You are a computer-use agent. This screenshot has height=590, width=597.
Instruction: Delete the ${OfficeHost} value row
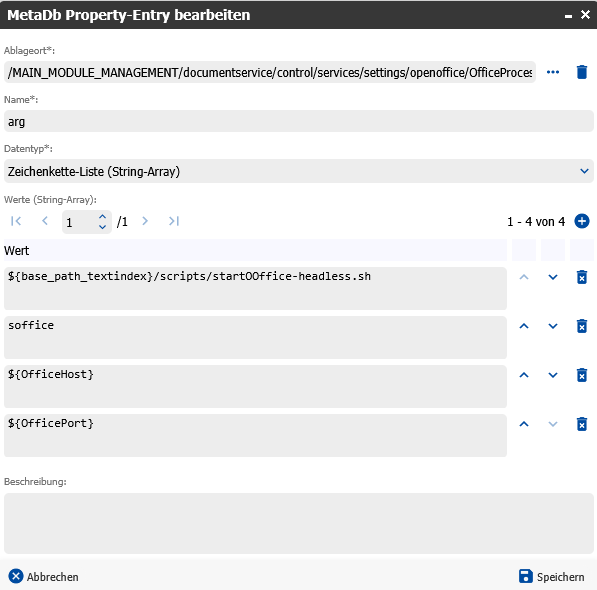point(581,375)
